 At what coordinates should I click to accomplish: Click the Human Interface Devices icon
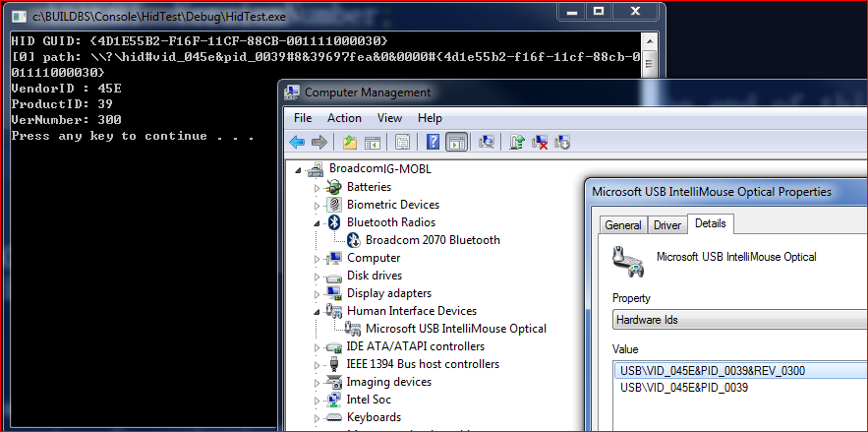[334, 311]
